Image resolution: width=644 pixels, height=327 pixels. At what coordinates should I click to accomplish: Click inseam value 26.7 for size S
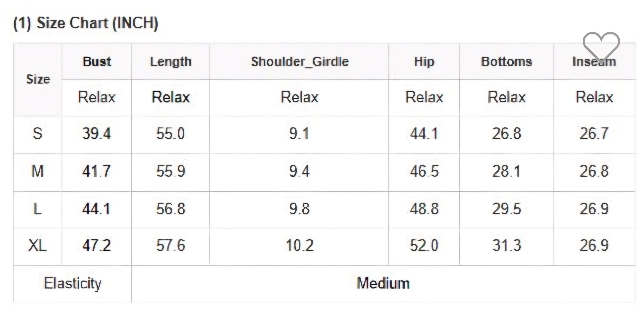point(594,133)
